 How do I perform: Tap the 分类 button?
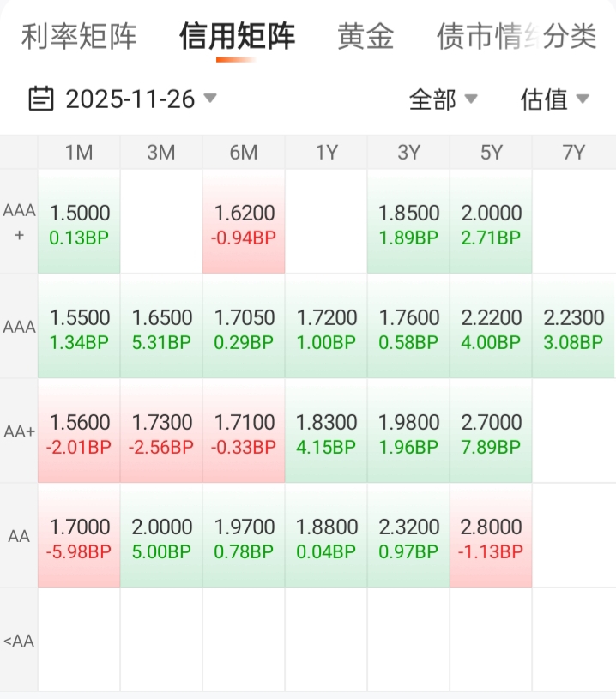[x=571, y=37]
